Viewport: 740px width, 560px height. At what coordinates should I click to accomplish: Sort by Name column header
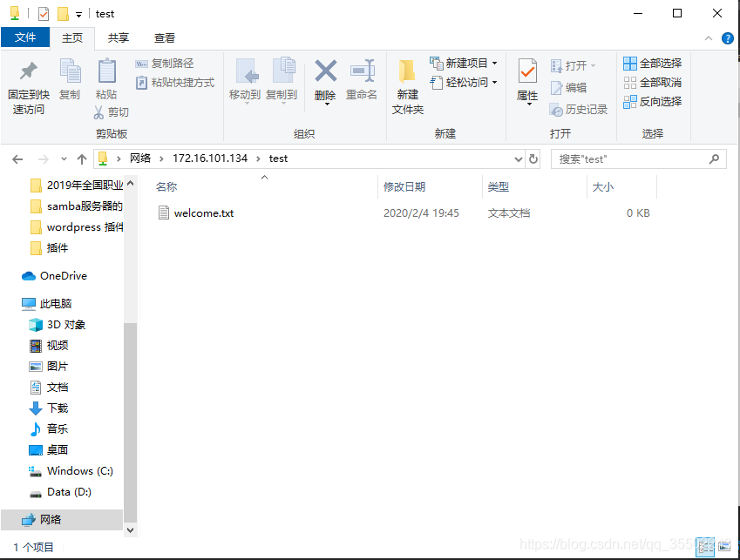click(264, 186)
